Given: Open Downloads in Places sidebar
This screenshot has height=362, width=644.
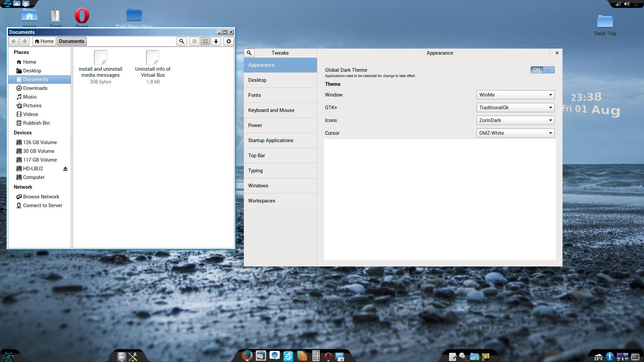Looking at the screenshot, I should (35, 88).
